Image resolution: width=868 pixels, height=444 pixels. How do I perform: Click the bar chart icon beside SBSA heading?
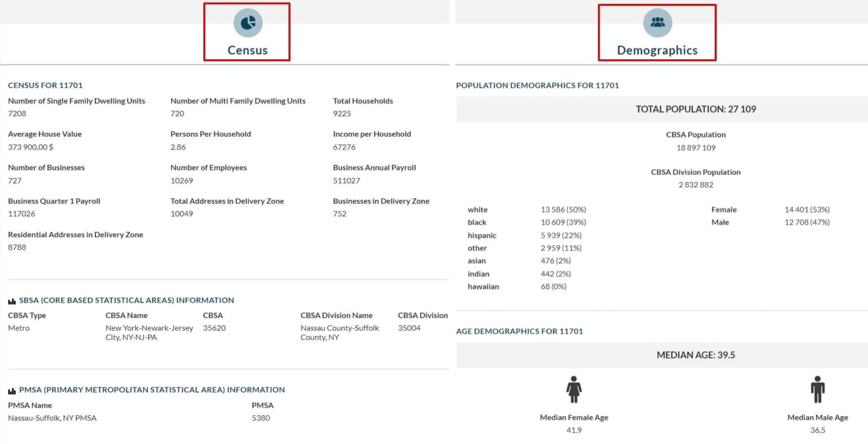(12, 301)
